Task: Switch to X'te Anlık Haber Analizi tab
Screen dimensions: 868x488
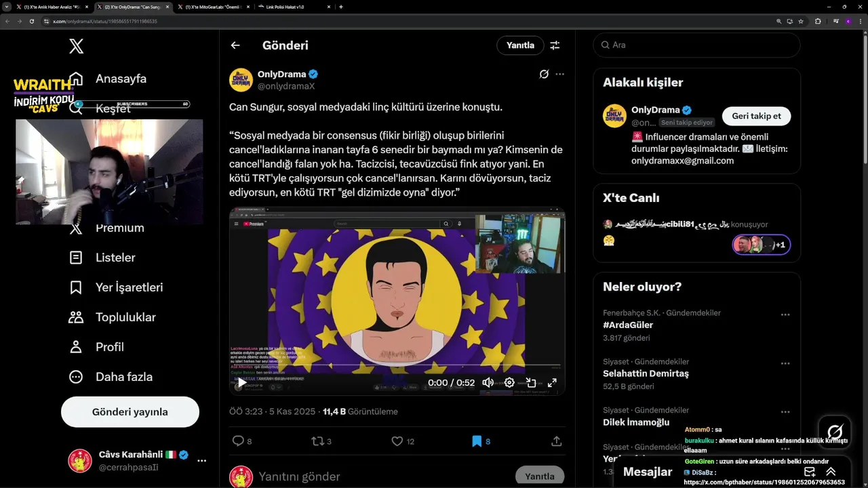Action: coord(52,7)
